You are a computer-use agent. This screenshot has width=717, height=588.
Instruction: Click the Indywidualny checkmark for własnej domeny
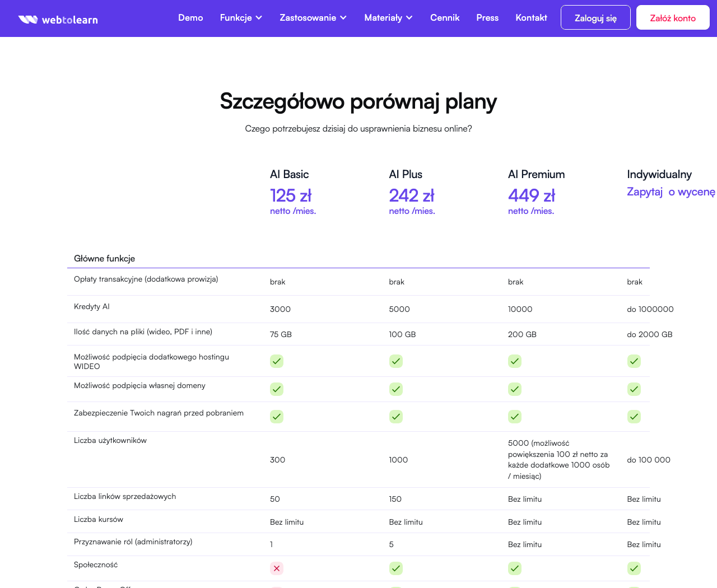pos(634,389)
